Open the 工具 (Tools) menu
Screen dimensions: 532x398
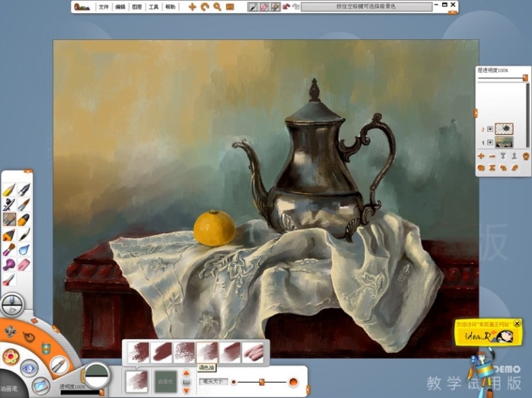(x=153, y=7)
